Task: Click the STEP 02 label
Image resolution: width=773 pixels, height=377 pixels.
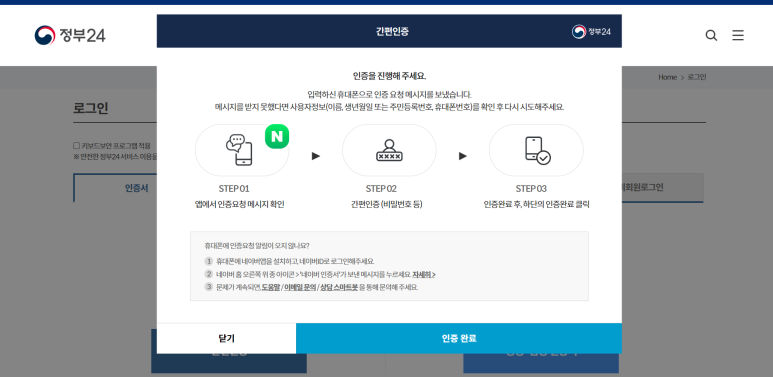Action: tap(381, 189)
